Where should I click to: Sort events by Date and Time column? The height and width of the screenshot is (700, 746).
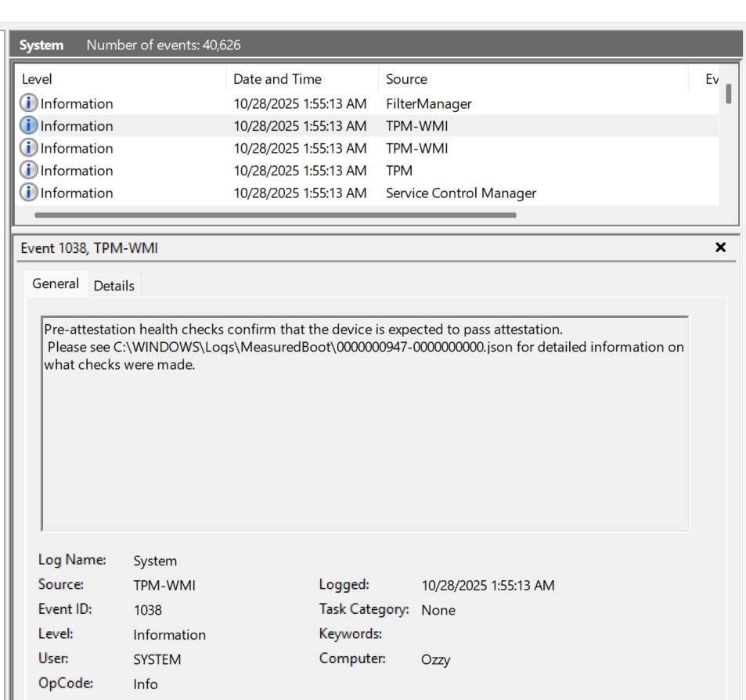(x=277, y=79)
